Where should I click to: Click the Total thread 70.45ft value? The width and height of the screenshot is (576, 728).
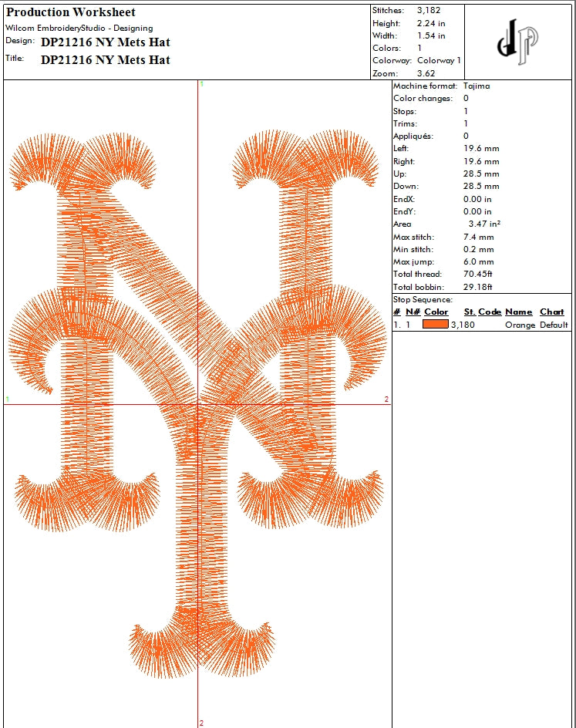tap(477, 274)
